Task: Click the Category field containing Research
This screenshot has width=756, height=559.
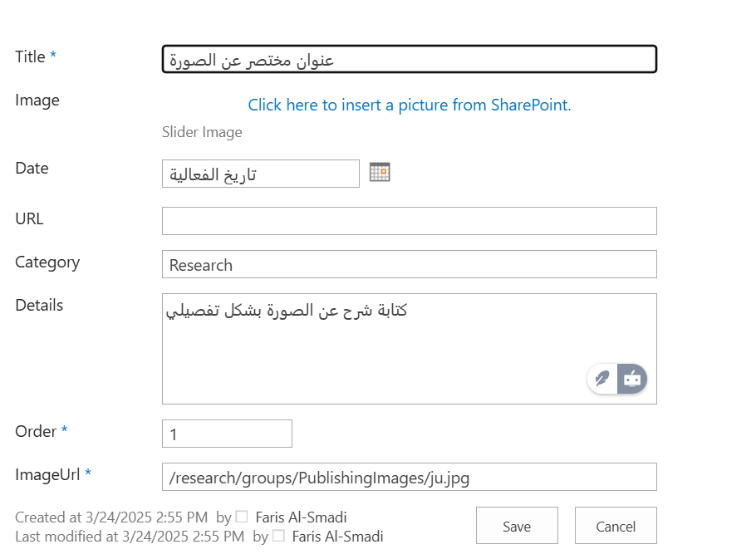Action: [409, 264]
